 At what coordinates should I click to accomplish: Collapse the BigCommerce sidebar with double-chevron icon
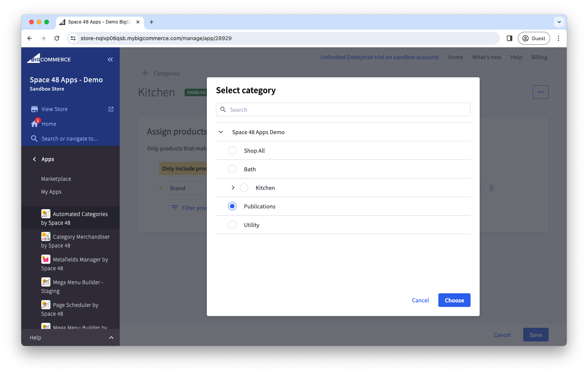coord(110,59)
